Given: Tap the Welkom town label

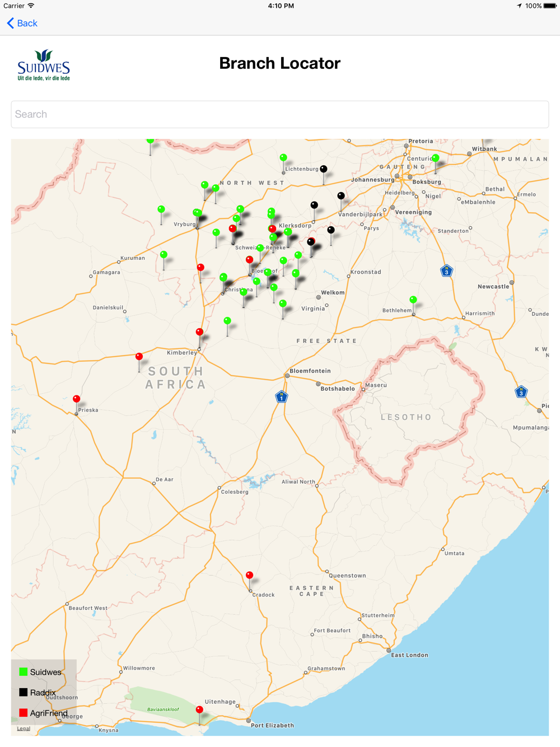Looking at the screenshot, I should pyautogui.click(x=333, y=292).
